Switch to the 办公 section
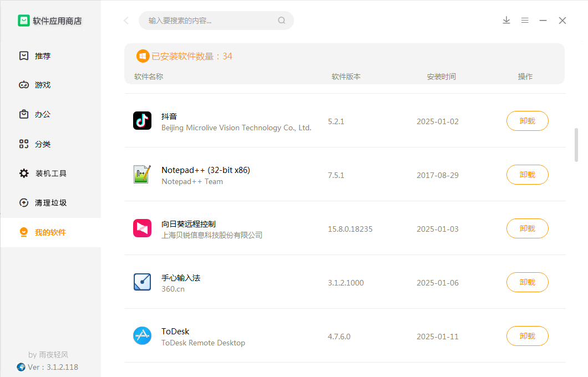588x377 pixels. coord(50,114)
